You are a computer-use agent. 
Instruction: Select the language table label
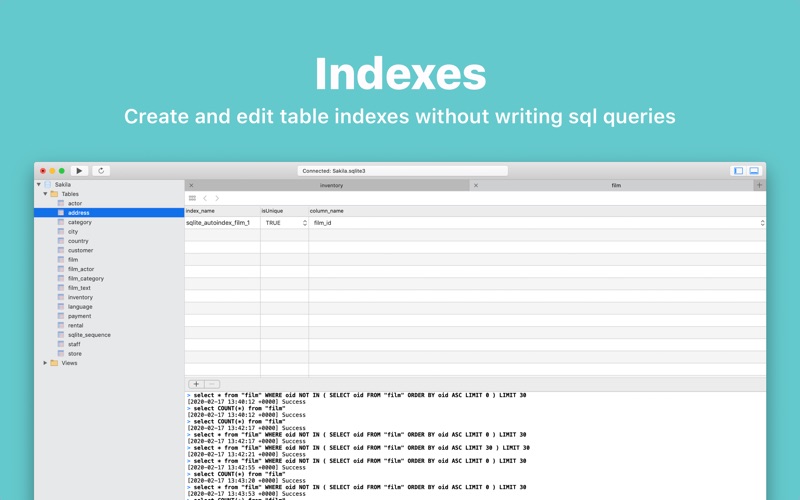click(80, 307)
